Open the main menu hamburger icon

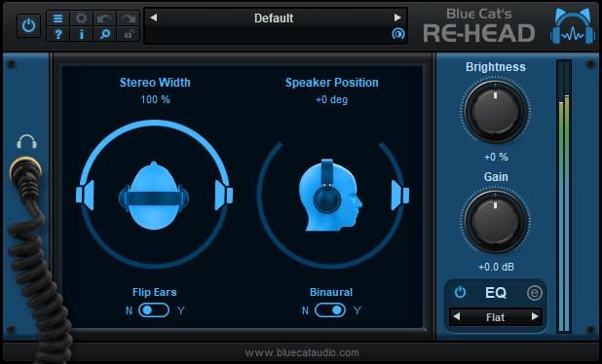click(58, 18)
